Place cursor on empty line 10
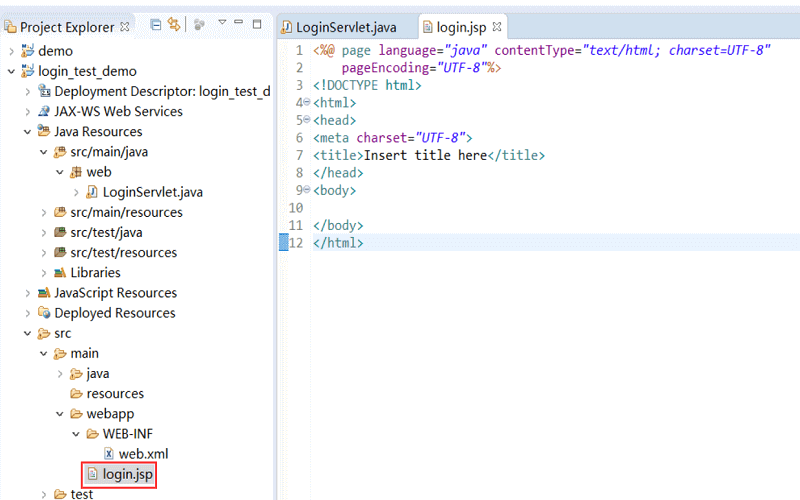This screenshot has height=500, width=800. point(556,208)
